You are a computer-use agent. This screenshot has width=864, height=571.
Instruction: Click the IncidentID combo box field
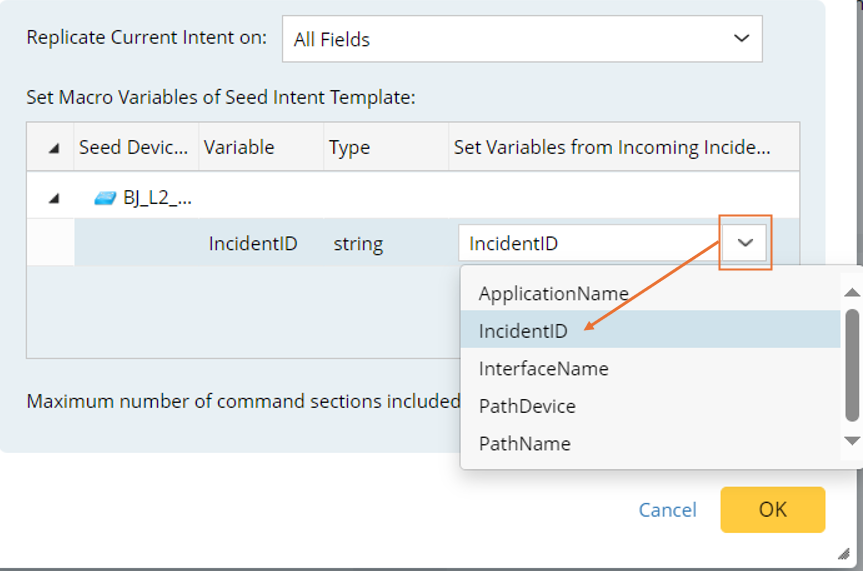590,243
